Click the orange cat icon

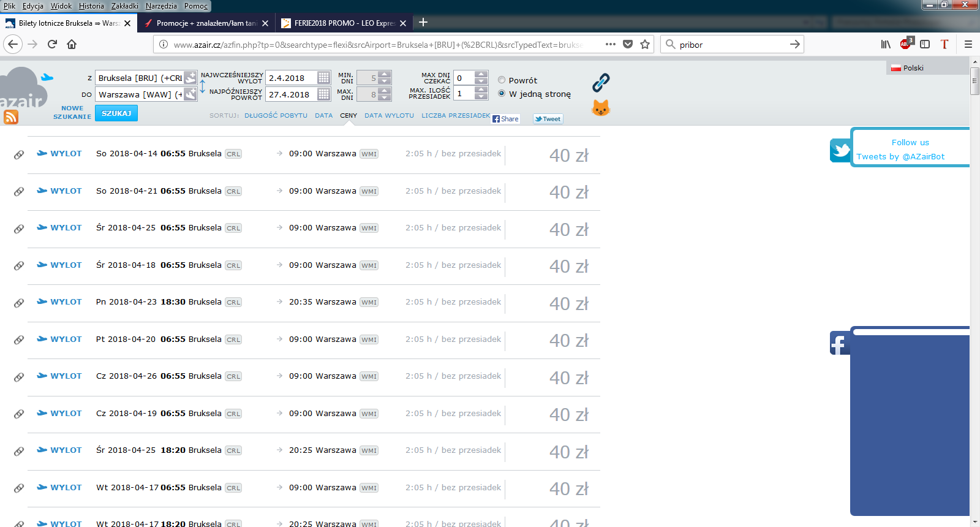[601, 108]
